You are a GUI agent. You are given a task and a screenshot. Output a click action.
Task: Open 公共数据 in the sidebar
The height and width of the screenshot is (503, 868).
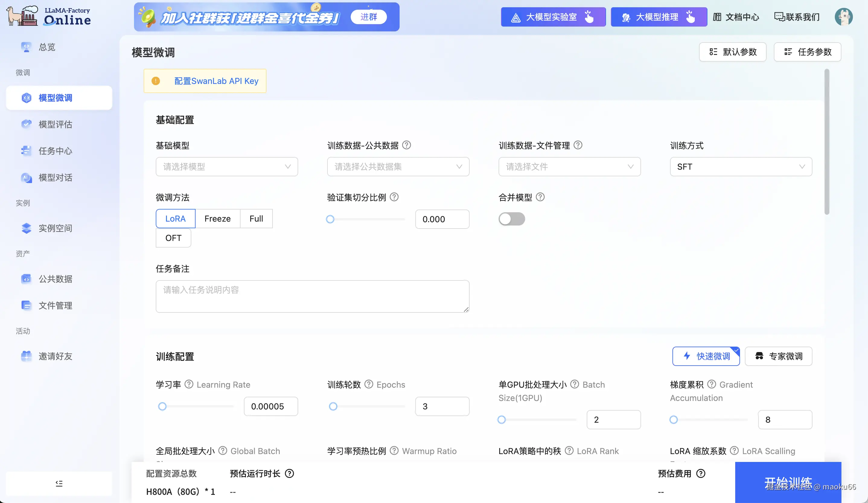pos(56,279)
